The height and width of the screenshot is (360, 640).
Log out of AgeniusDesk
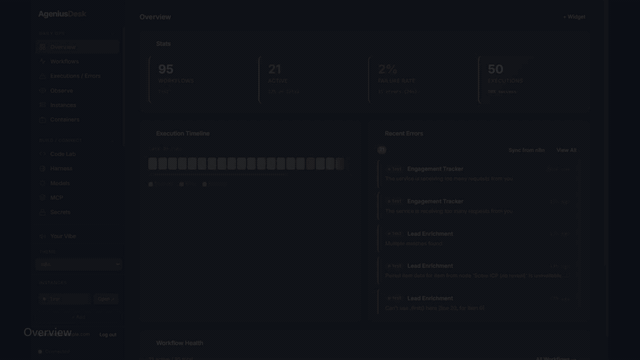108,335
